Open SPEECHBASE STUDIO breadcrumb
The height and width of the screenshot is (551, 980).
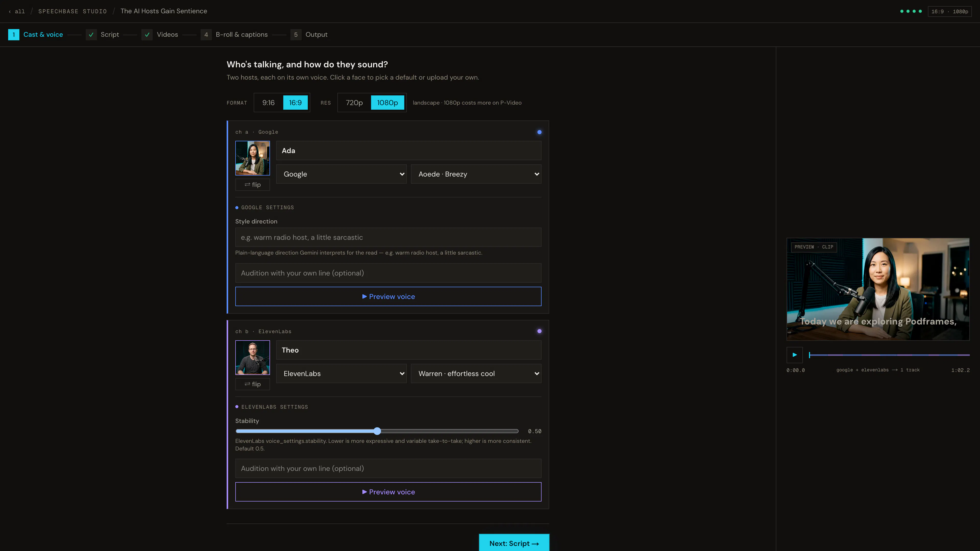[x=72, y=11]
